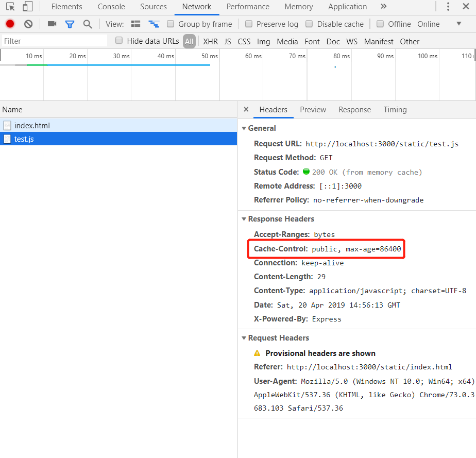The image size is (476, 458).
Task: Collapse the General section
Action: [x=244, y=128]
